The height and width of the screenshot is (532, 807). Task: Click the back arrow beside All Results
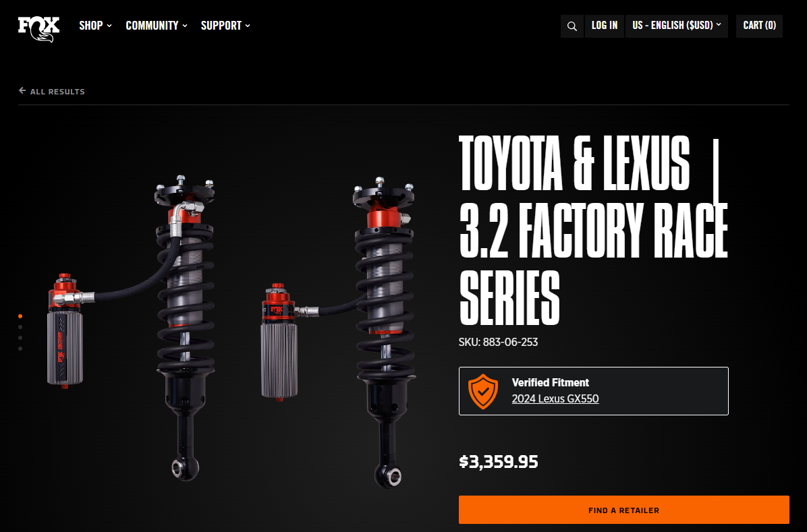point(22,90)
